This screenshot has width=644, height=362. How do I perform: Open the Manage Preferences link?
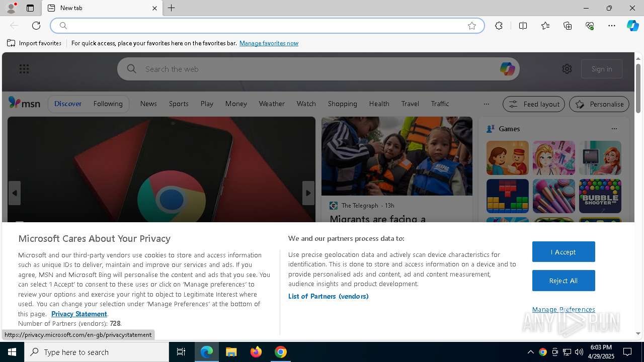563,310
